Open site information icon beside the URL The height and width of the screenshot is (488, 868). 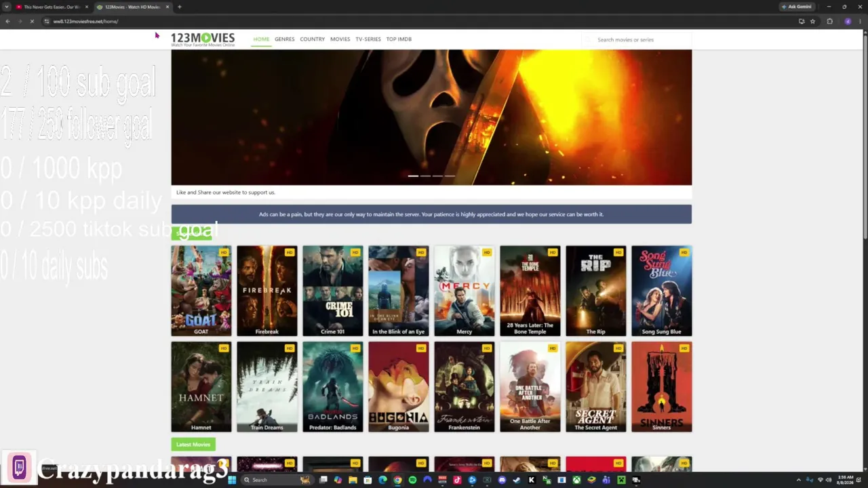(x=46, y=21)
